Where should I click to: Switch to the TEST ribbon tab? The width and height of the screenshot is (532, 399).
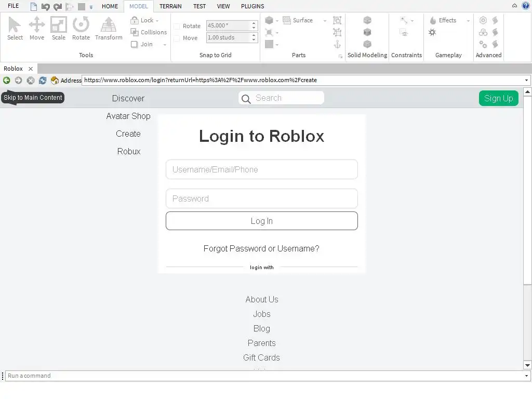(199, 6)
